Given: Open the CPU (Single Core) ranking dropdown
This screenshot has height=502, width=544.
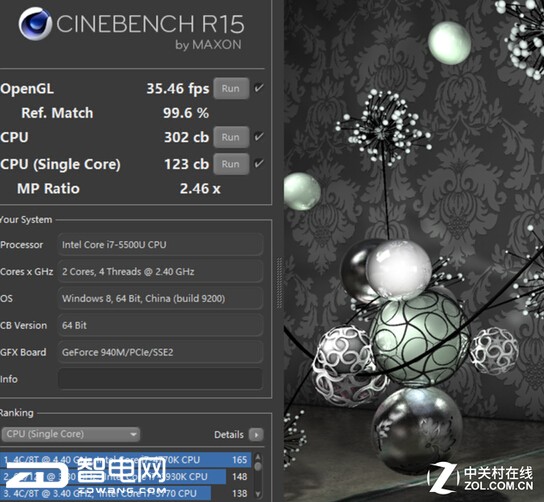Looking at the screenshot, I should point(71,434).
